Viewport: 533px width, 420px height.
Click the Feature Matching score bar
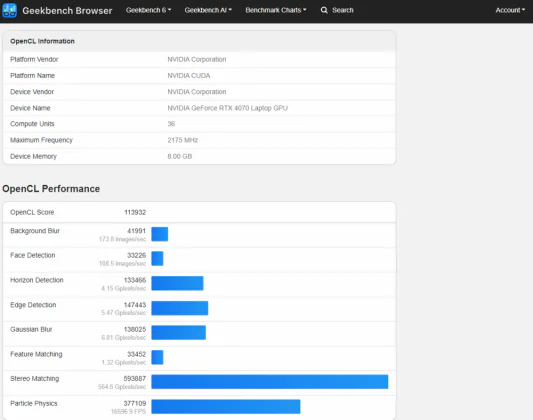point(157,357)
